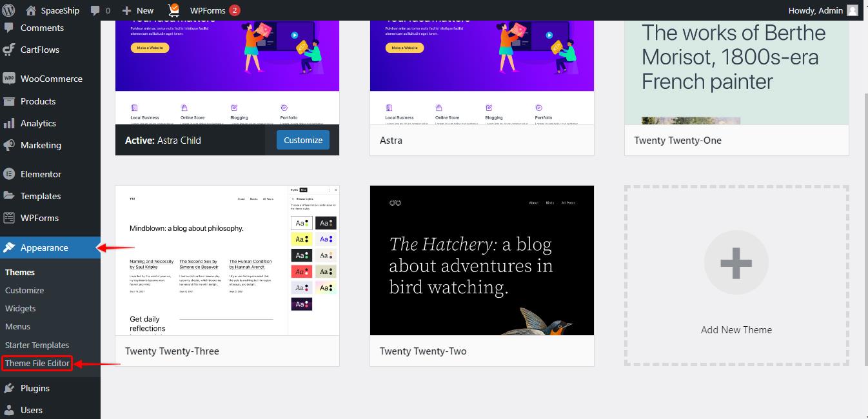
Task: Open the Theme File Editor submenu
Action: [37, 363]
